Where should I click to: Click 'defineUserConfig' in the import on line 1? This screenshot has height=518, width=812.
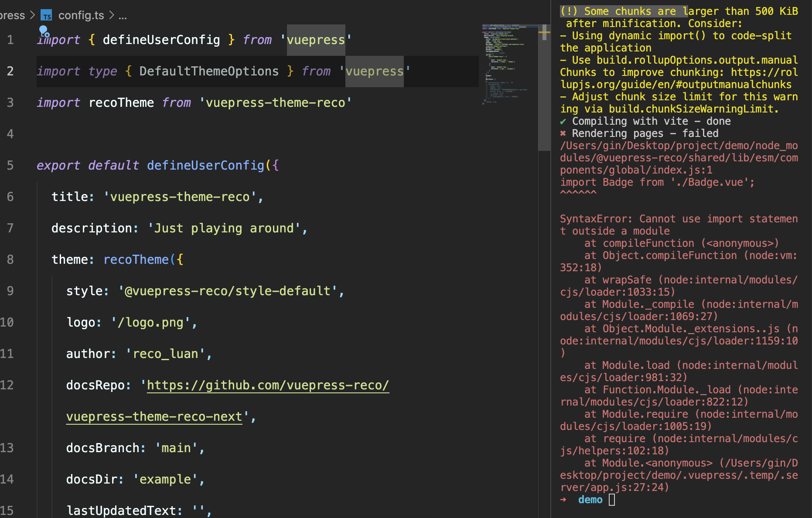click(161, 40)
